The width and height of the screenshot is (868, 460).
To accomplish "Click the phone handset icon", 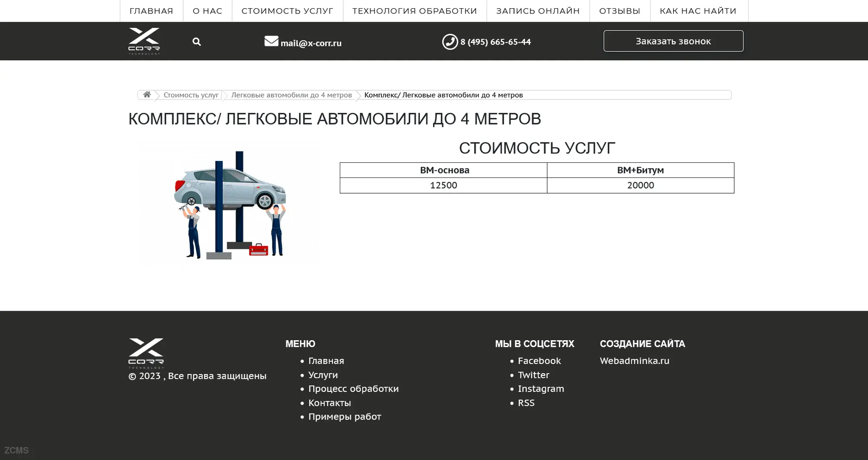I will [450, 42].
